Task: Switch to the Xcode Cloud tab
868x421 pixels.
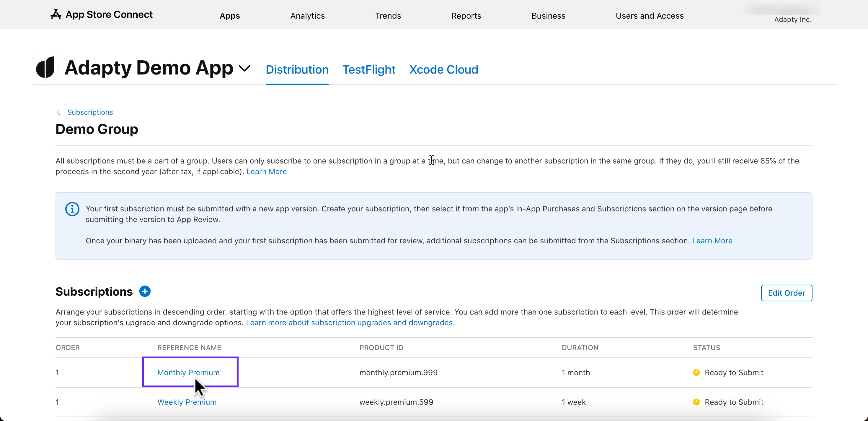Action: pos(443,69)
